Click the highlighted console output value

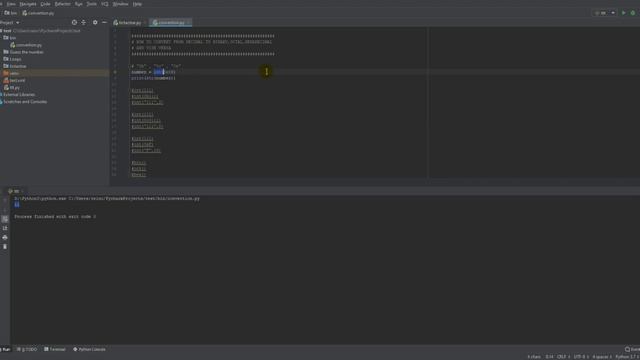pos(17,204)
